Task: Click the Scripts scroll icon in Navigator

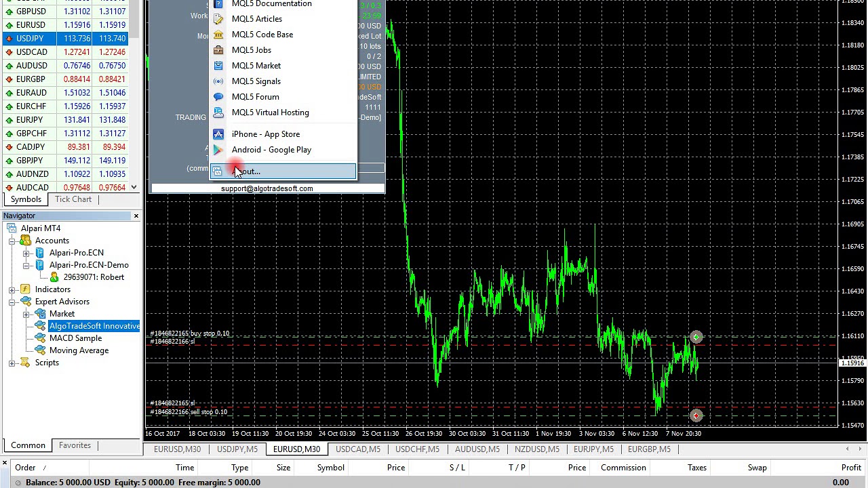Action: point(26,363)
